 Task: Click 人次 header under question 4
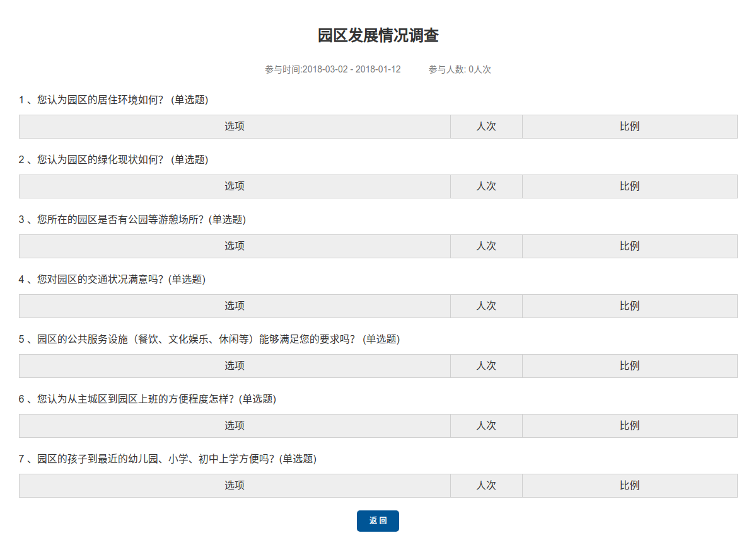(486, 306)
